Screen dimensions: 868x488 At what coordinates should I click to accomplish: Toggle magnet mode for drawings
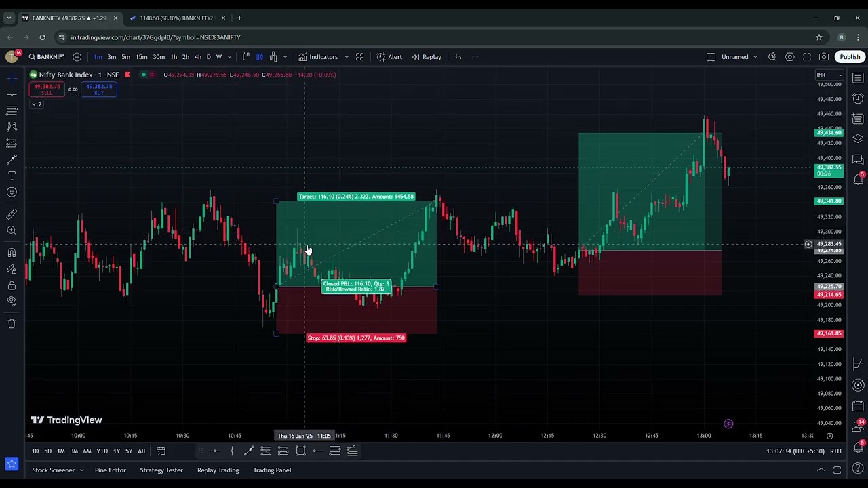[12, 253]
